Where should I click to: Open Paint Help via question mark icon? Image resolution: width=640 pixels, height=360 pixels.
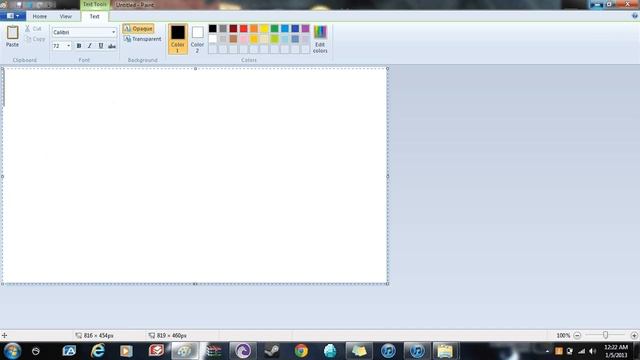[x=635, y=16]
